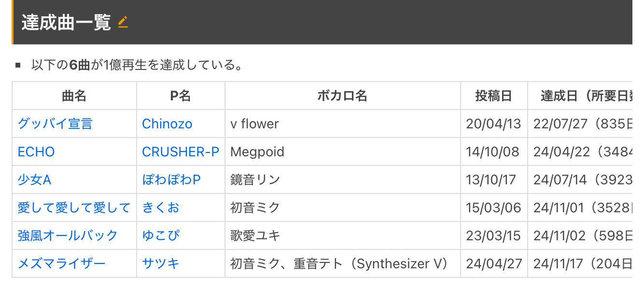644x303 pixels.
Task: Open the グッバイ宣言 song link
Action: tap(55, 124)
